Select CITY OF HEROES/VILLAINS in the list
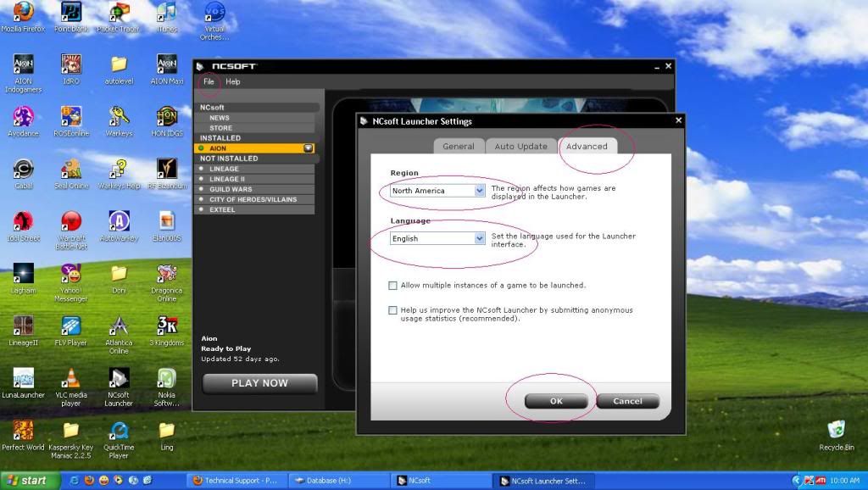Viewport: 868px width, 490px height. tap(254, 199)
